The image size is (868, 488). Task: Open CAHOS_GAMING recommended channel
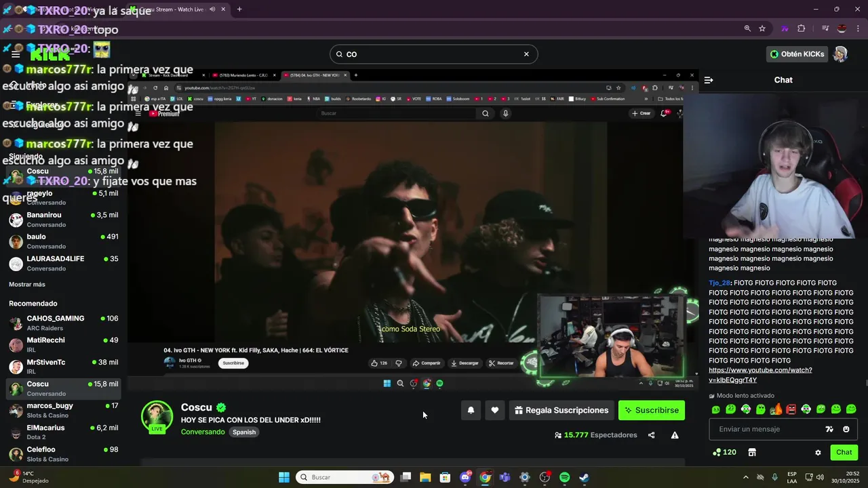tap(64, 323)
